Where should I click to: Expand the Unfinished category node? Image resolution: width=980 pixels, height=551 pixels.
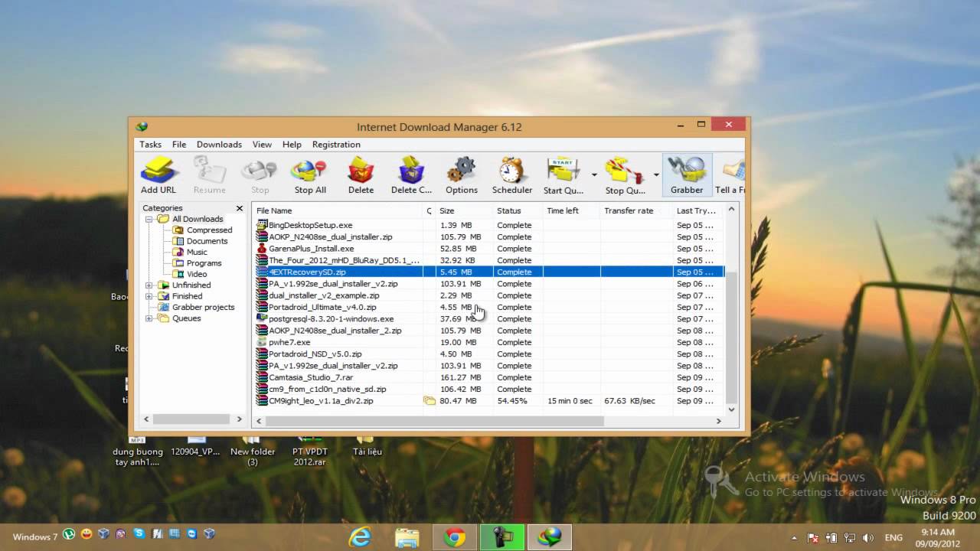click(x=149, y=285)
